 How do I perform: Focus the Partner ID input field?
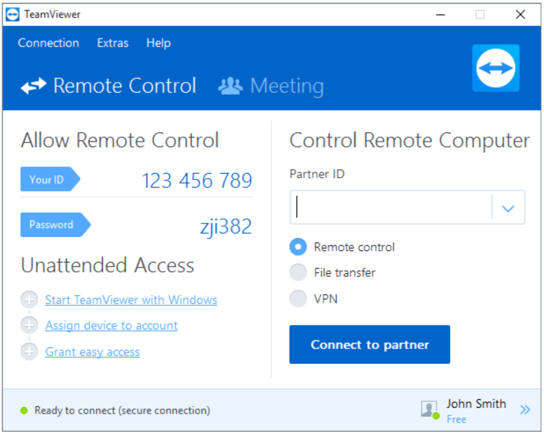pyautogui.click(x=391, y=207)
